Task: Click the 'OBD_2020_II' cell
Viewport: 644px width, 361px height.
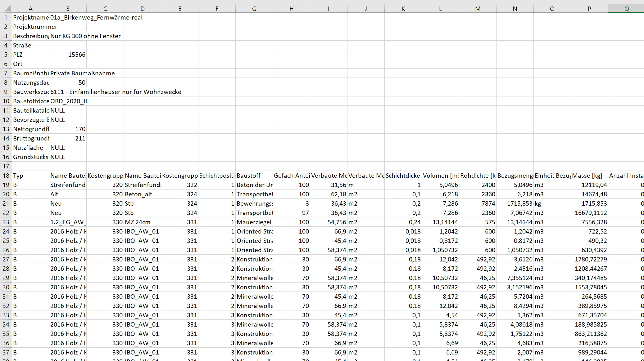Action: pyautogui.click(x=68, y=101)
